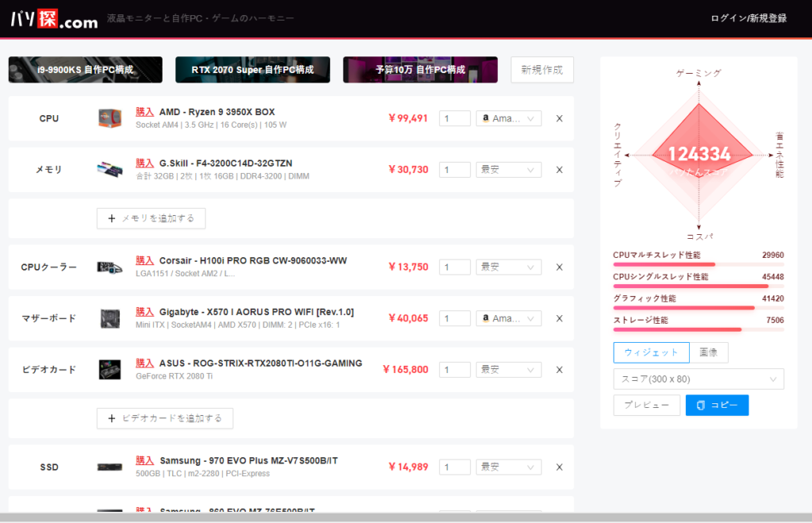The width and height of the screenshot is (812, 523).
Task: Open the 予算10万 自作PC構成 preset
Action: [420, 70]
